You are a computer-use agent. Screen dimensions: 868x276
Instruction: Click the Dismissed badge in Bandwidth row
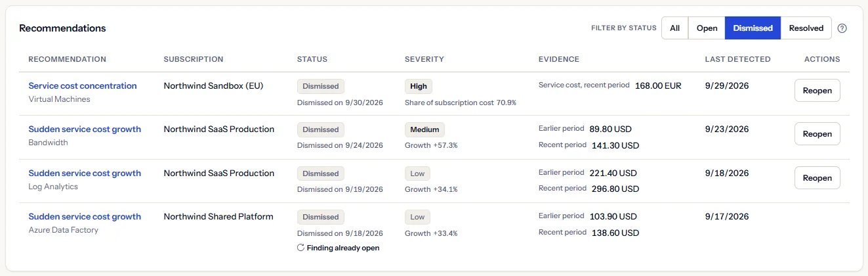click(x=321, y=129)
